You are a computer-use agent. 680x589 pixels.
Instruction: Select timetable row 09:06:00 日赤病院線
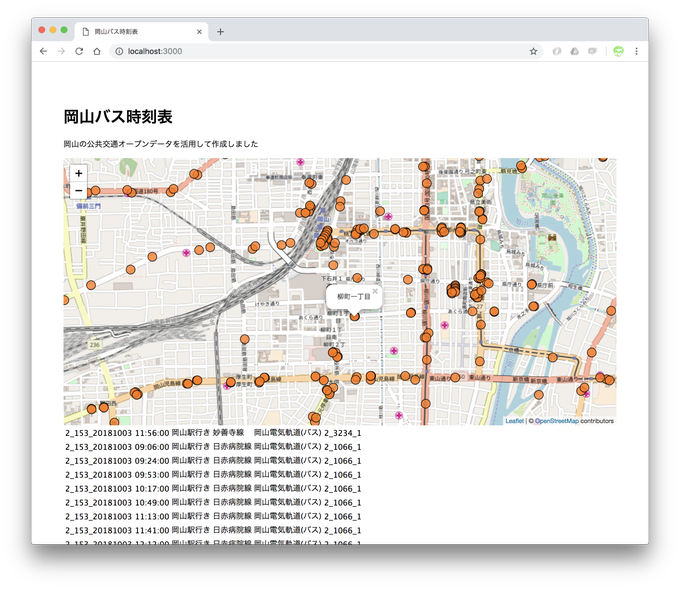coord(213,447)
